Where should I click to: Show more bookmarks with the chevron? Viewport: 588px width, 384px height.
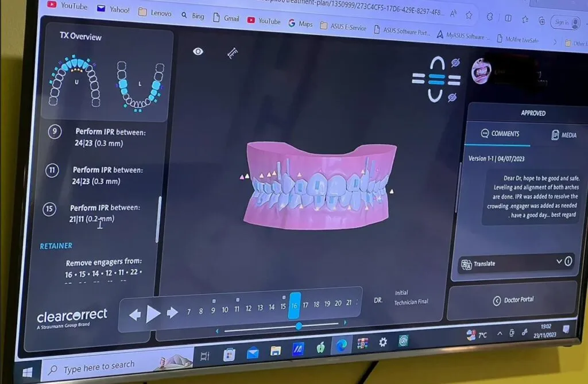point(555,42)
